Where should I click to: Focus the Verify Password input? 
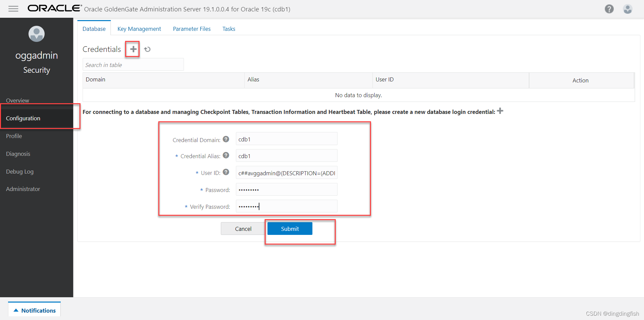tap(286, 206)
